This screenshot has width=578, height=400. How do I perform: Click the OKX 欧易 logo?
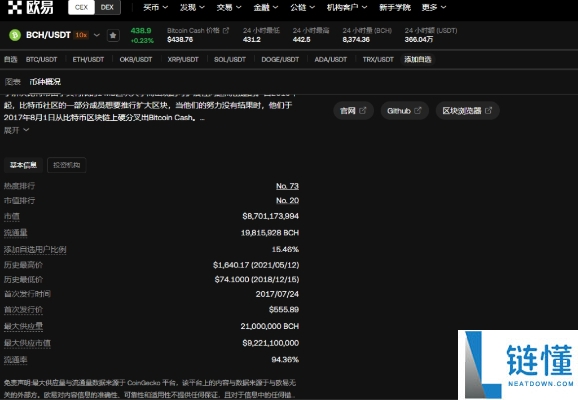pyautogui.click(x=31, y=7)
